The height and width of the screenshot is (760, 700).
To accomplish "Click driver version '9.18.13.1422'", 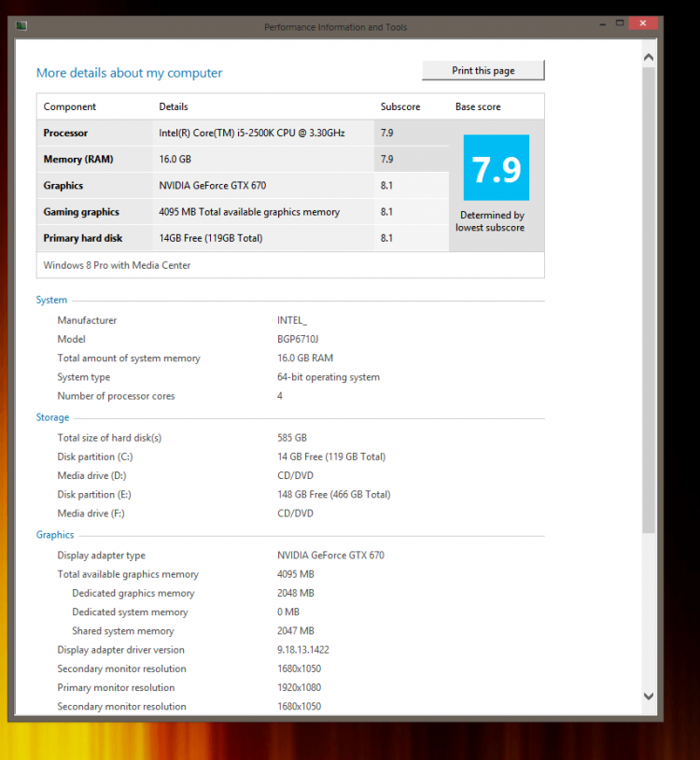I will (303, 650).
